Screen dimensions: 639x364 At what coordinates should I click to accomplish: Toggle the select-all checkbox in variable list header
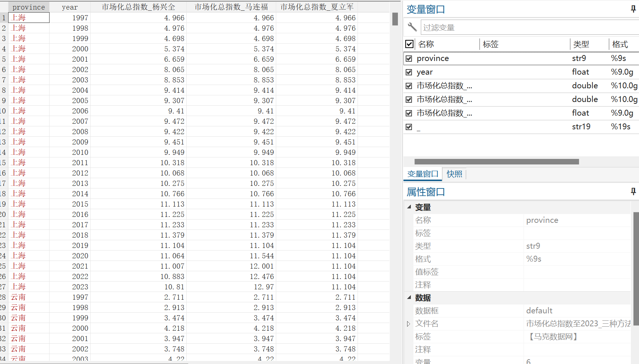(409, 44)
